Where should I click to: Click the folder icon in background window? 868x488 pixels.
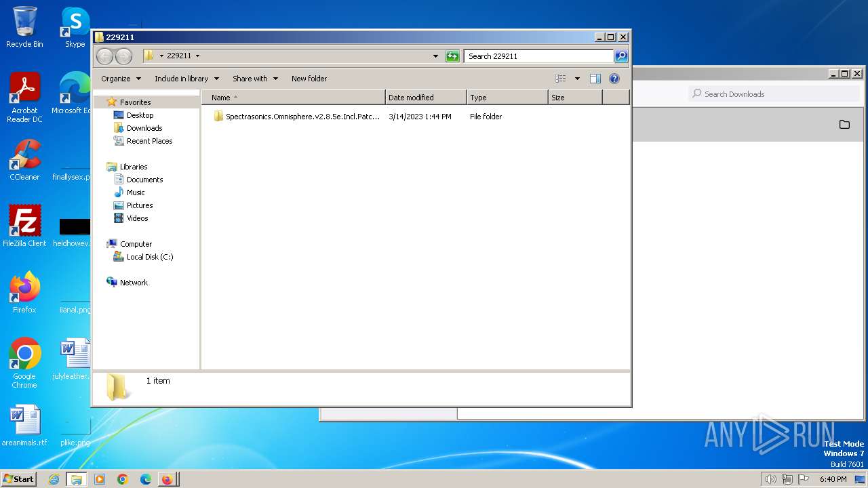coord(844,125)
